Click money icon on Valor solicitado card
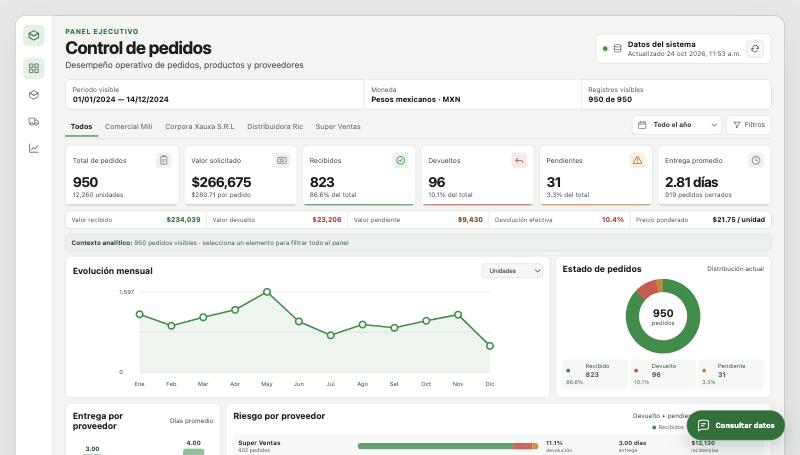Viewport: 800px width, 455px height. pos(282,160)
